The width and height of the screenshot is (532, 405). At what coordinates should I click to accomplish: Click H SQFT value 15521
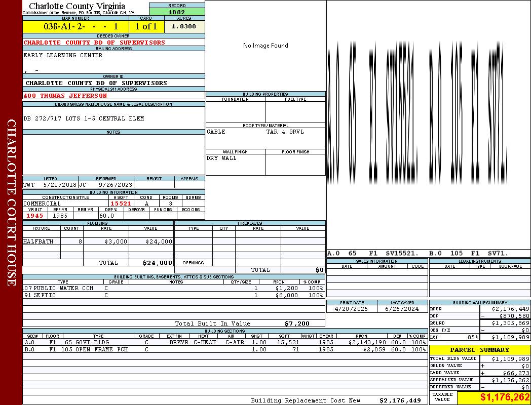(x=121, y=204)
